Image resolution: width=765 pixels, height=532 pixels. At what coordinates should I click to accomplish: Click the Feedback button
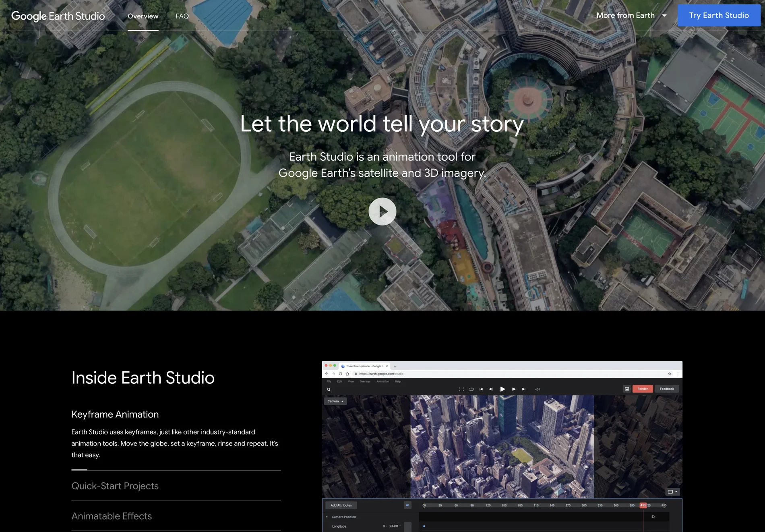click(x=667, y=389)
